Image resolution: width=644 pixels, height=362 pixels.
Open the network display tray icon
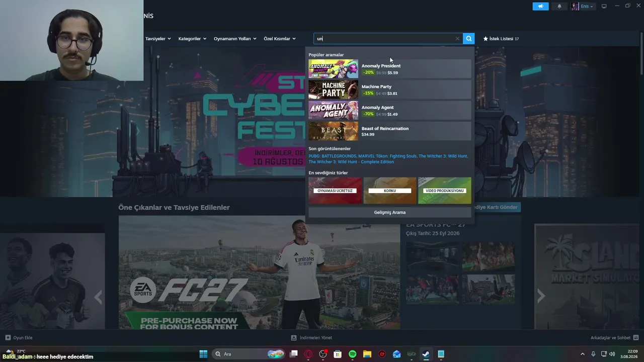[604, 354]
